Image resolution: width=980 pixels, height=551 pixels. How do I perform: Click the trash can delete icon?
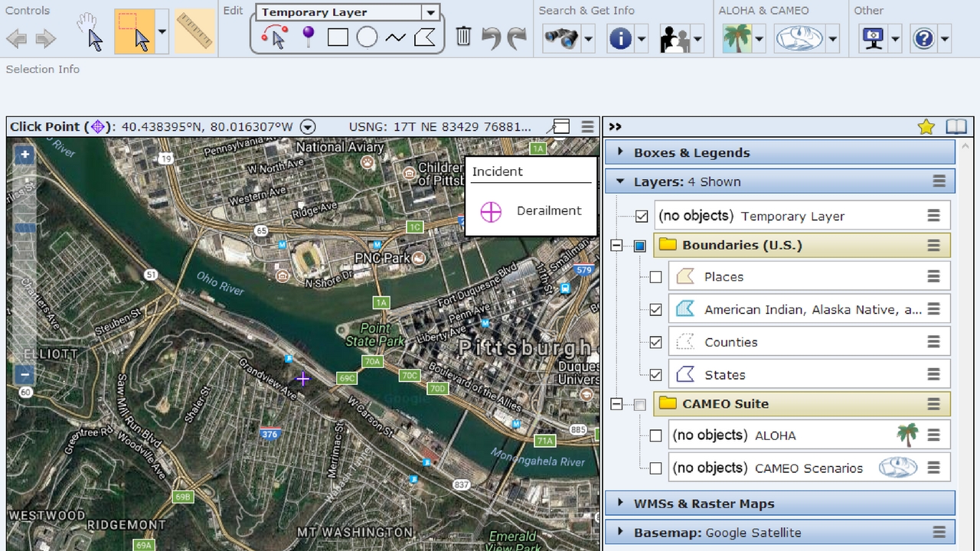[463, 36]
